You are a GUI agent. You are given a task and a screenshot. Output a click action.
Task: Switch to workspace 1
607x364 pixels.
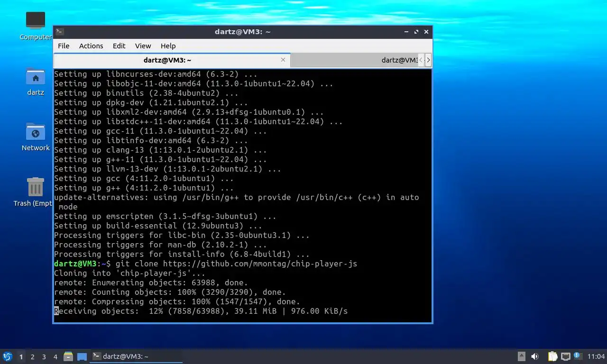21,356
